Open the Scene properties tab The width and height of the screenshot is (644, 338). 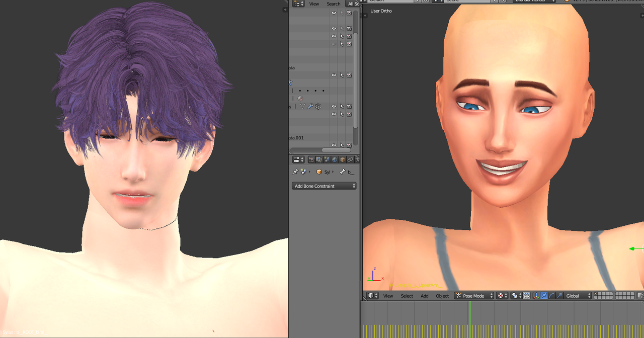pos(327,159)
